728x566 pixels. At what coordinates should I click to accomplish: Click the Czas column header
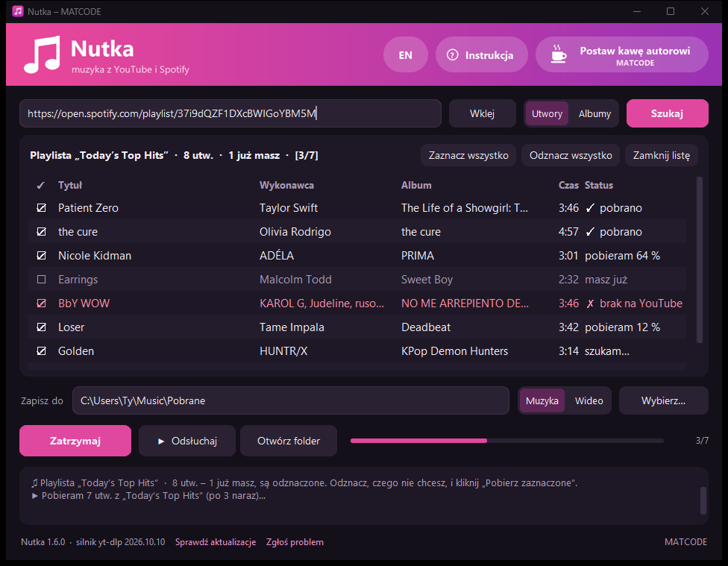(568, 185)
